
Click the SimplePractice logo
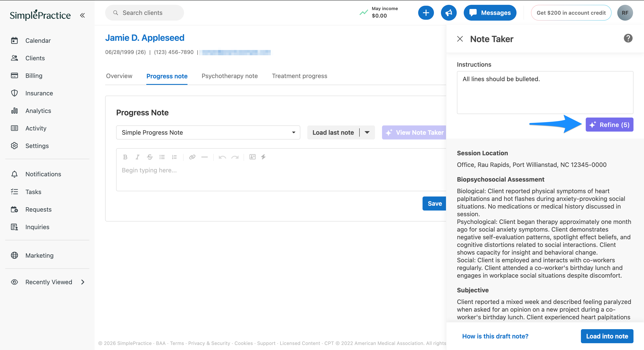[40, 15]
